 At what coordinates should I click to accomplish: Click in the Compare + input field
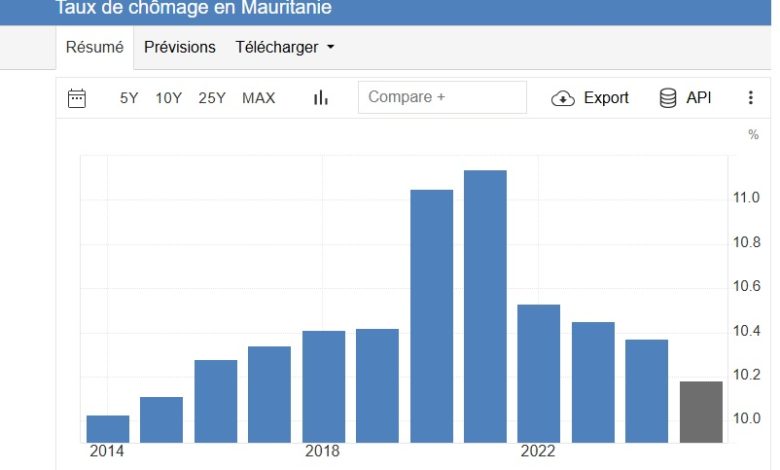tap(442, 97)
